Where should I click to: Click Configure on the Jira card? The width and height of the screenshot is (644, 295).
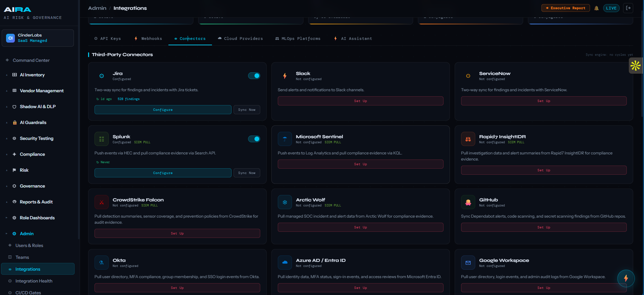(163, 110)
